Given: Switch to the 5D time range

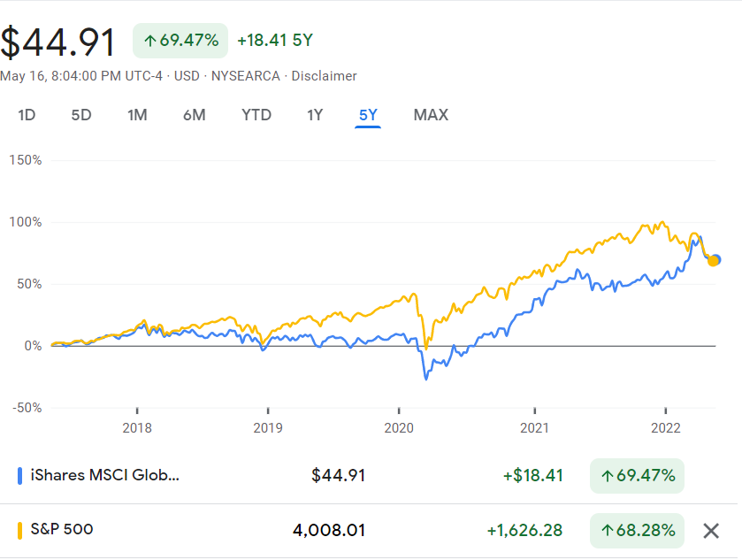Looking at the screenshot, I should coord(81,115).
